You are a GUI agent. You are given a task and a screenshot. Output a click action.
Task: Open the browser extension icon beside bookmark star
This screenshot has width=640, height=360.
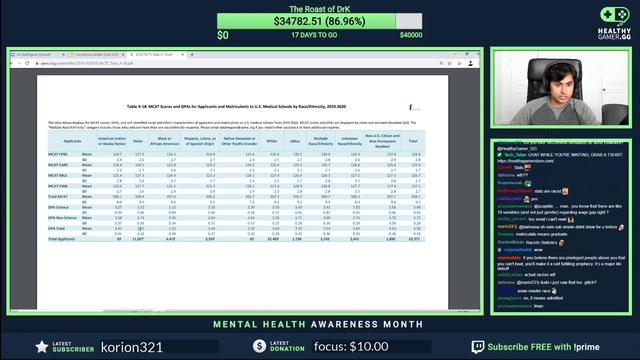pyautogui.click(x=460, y=63)
